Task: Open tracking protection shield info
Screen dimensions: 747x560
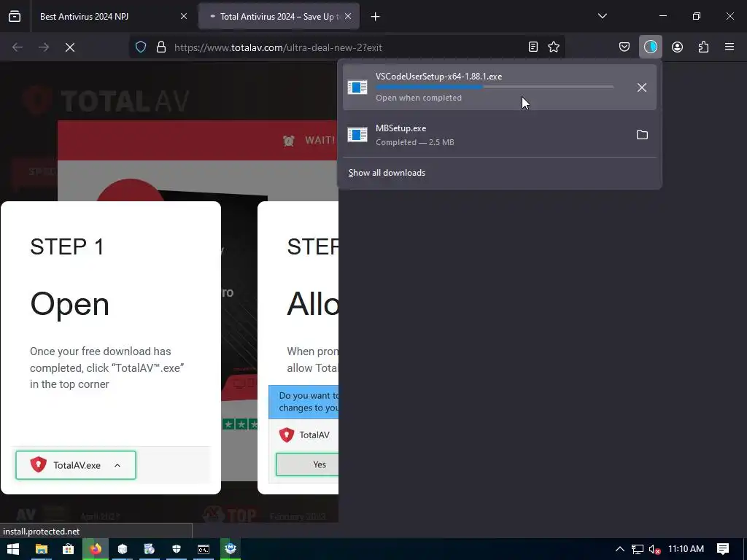Action: 141,47
